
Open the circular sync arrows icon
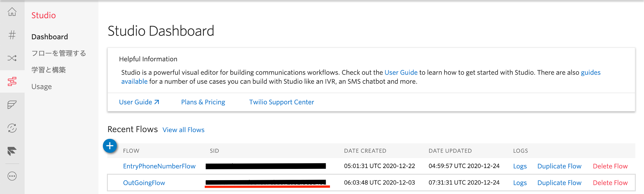pyautogui.click(x=12, y=128)
